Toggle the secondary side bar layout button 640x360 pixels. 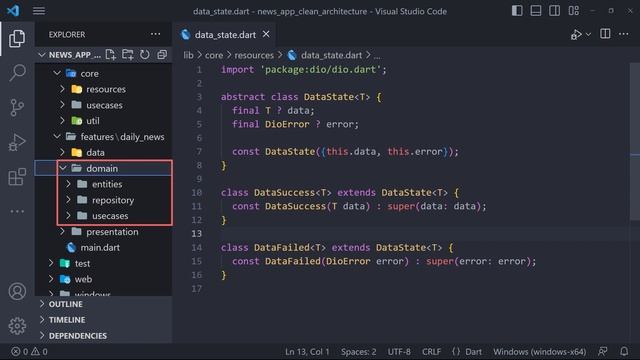coord(554,11)
